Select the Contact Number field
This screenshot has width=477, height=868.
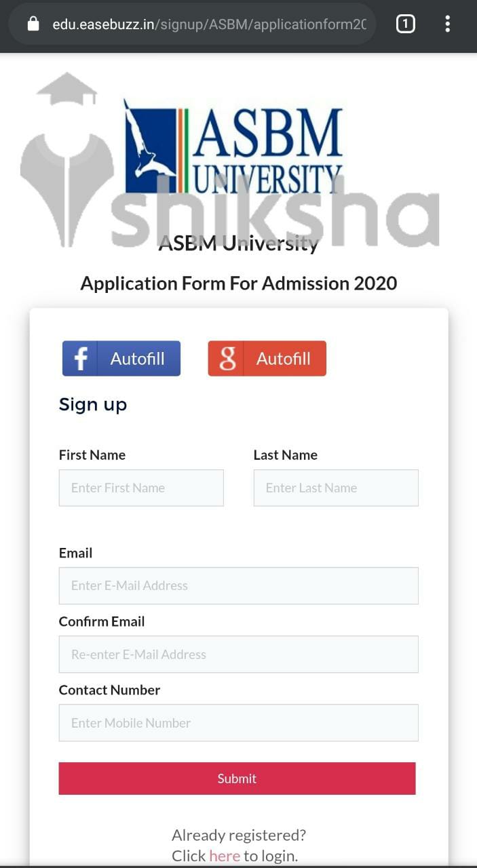coord(238,723)
